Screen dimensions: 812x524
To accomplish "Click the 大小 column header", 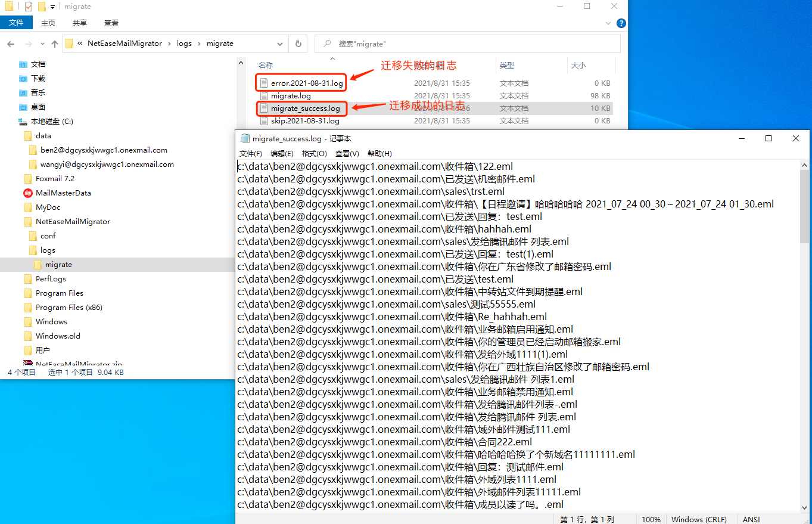I will pos(578,66).
